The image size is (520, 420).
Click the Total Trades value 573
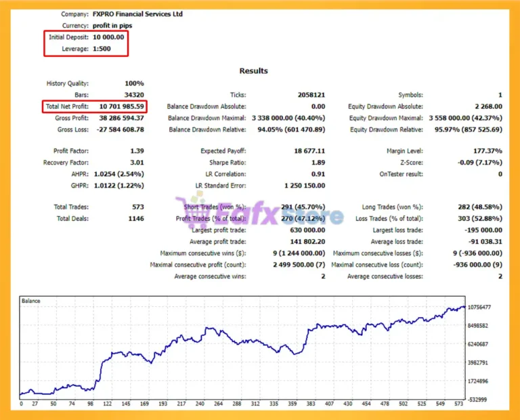138,207
